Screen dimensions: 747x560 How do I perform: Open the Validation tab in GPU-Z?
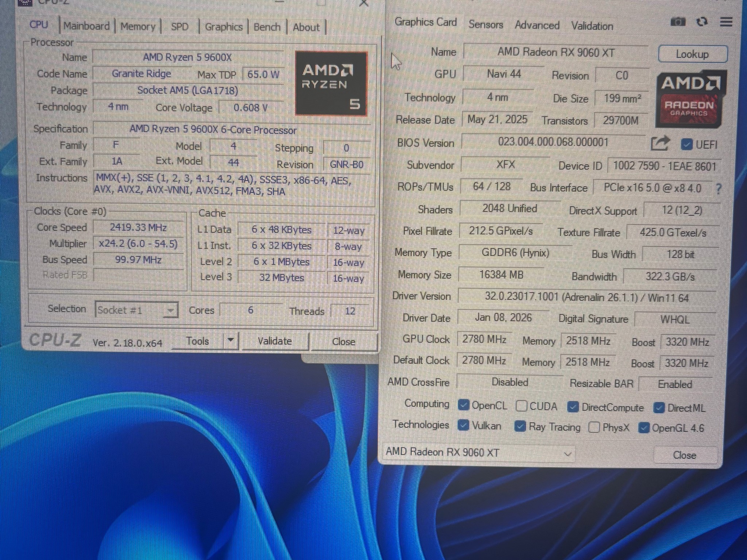click(592, 26)
